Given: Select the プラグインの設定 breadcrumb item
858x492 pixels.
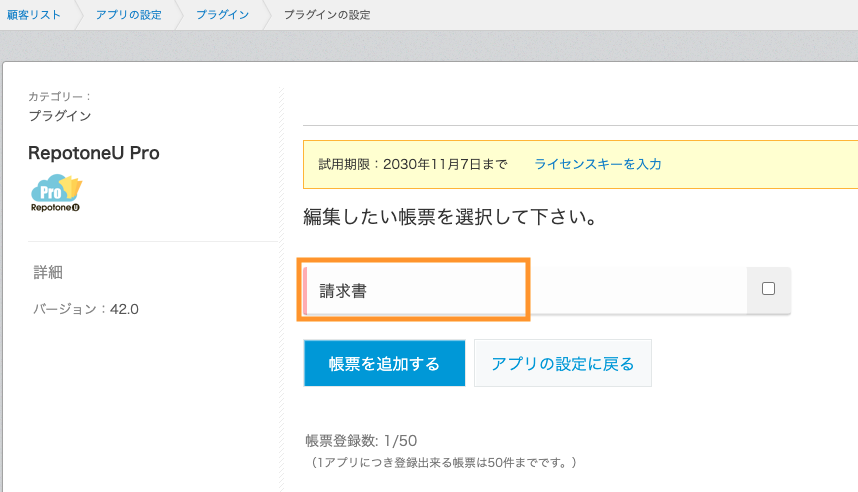Looking at the screenshot, I should point(327,15).
